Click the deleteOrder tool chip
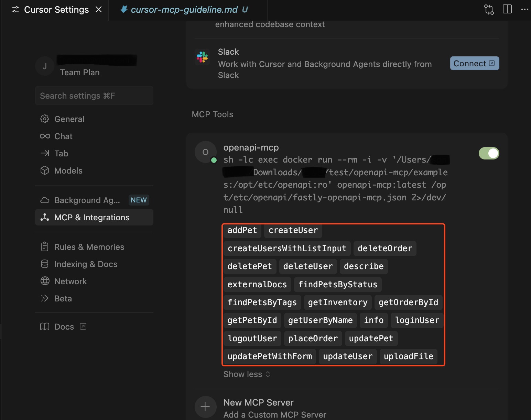 tap(385, 248)
